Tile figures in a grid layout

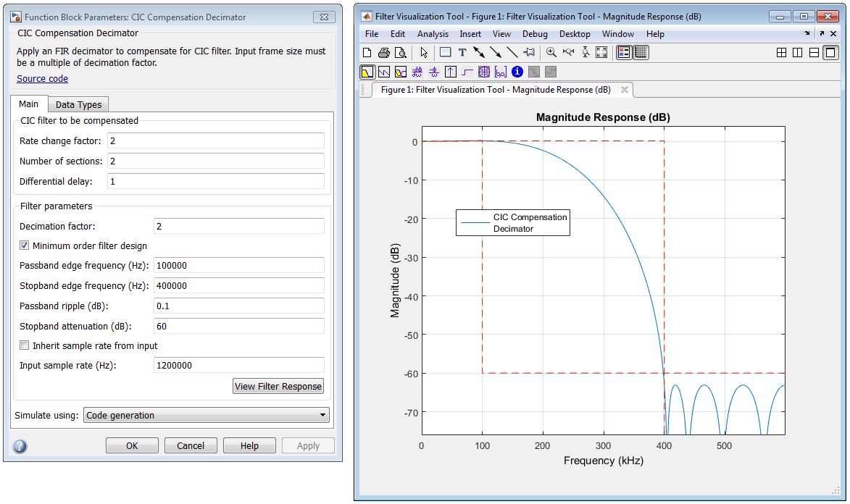[x=781, y=53]
